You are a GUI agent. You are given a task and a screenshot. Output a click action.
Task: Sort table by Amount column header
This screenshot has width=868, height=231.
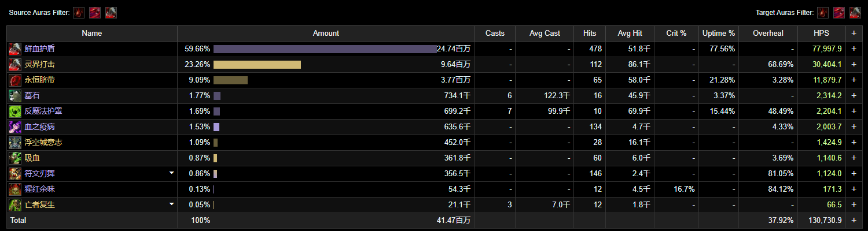326,33
